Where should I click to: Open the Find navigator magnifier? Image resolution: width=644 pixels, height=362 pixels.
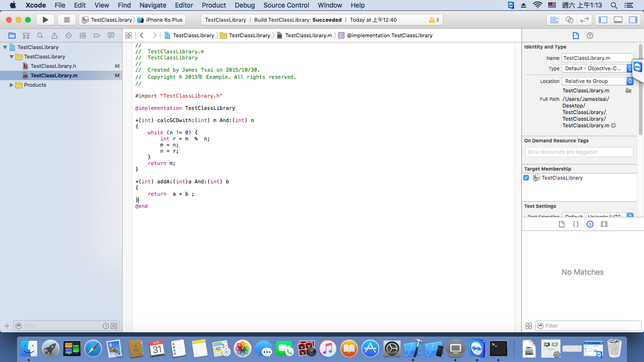point(40,35)
